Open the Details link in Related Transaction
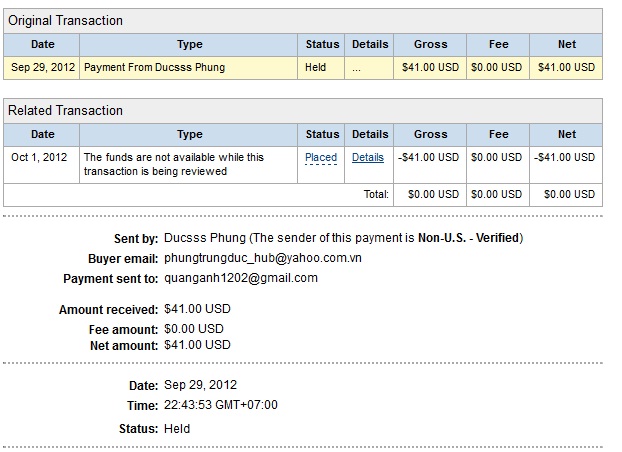622x452 pixels. point(367,157)
